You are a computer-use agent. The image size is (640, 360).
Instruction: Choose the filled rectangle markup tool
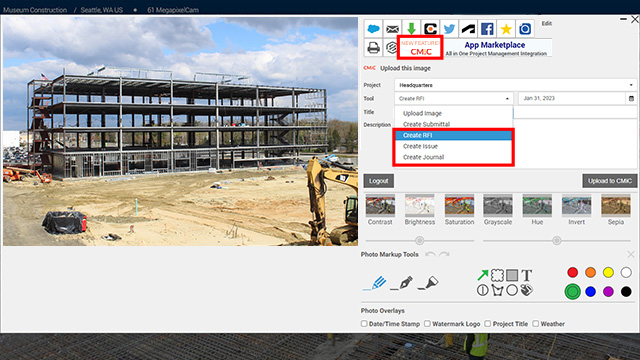pos(512,275)
